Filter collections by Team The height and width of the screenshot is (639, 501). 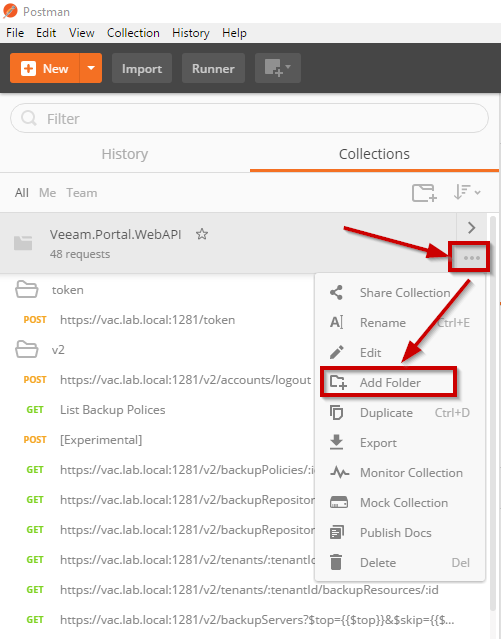(x=82, y=193)
